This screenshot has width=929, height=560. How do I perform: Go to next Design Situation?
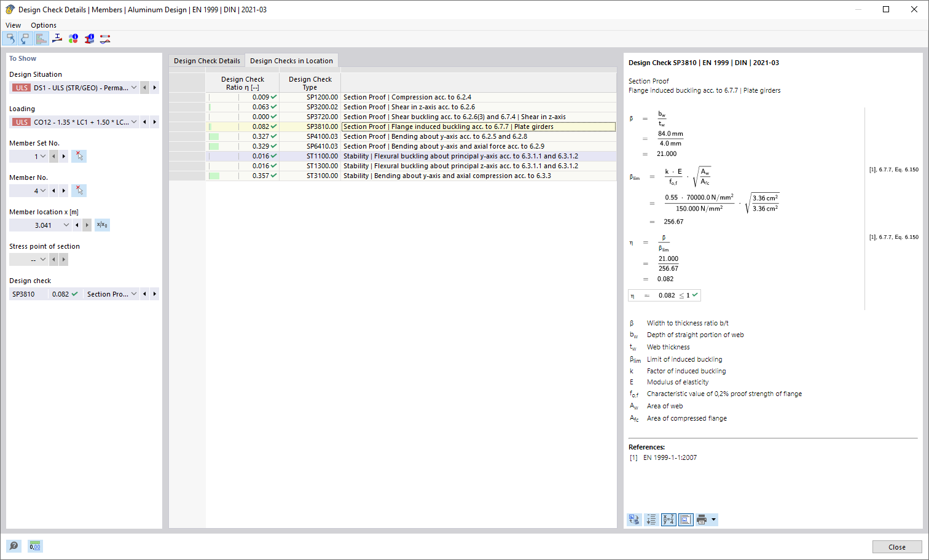(x=154, y=88)
